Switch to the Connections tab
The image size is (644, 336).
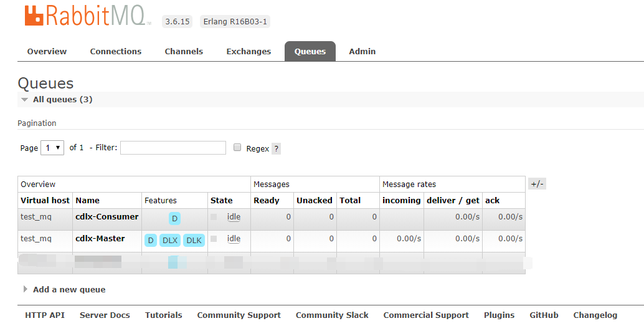(x=116, y=51)
